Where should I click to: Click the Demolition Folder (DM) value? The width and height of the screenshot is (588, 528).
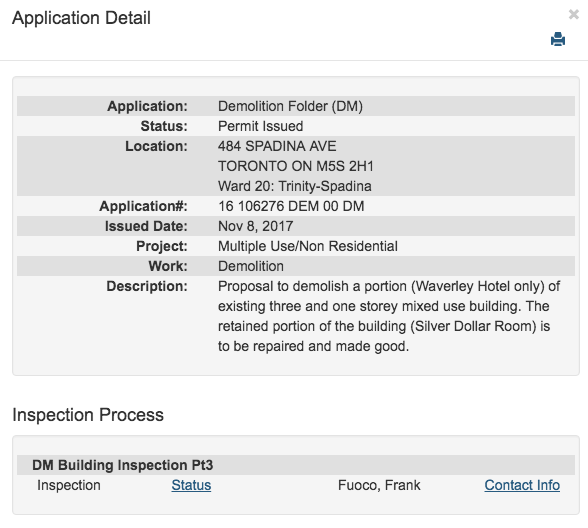pos(290,106)
